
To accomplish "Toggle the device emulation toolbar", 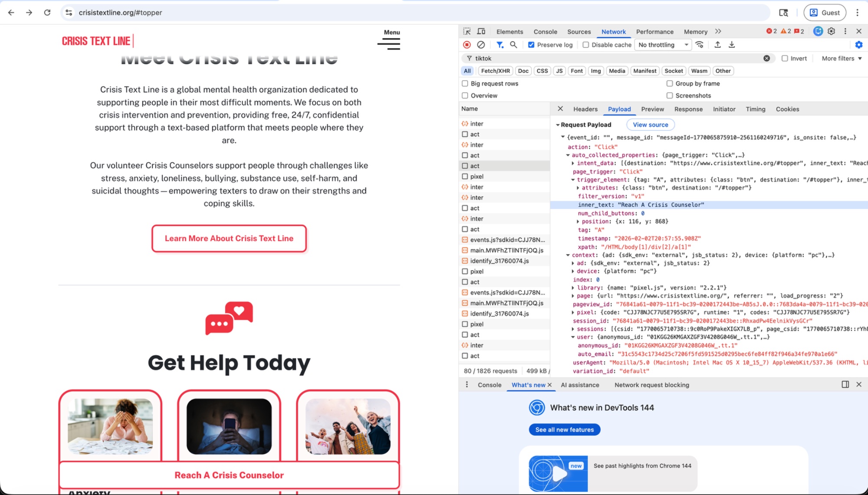I will pyautogui.click(x=481, y=31).
